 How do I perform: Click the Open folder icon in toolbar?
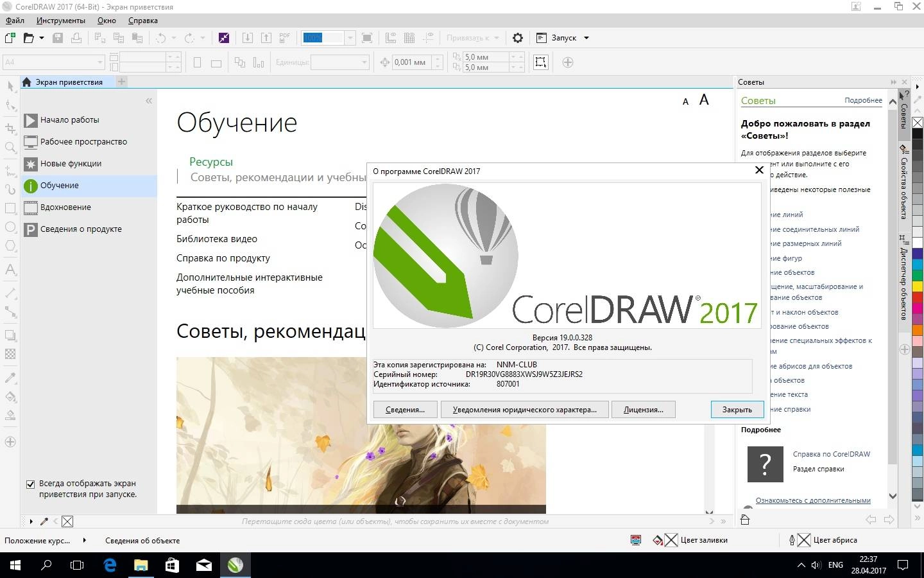tap(28, 38)
